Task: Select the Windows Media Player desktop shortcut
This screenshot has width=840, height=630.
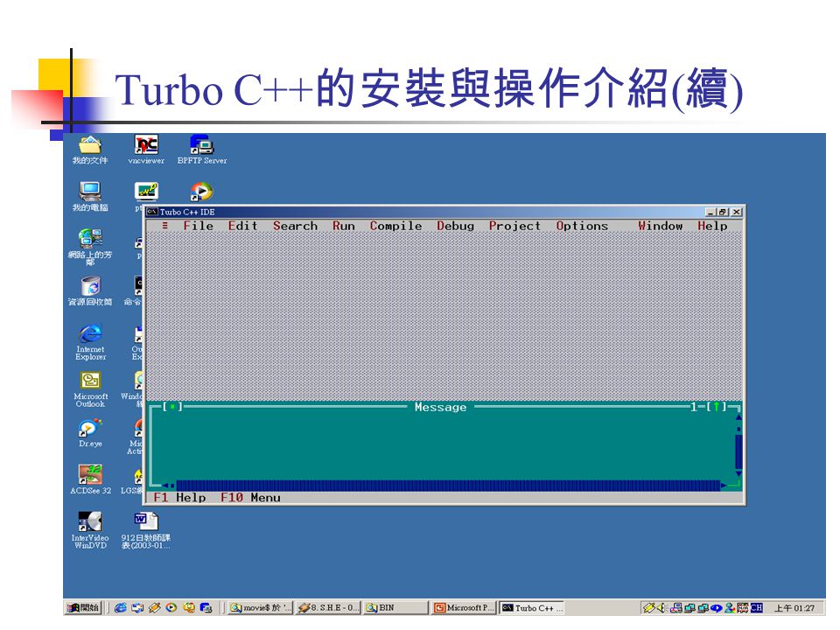Action: click(x=201, y=192)
